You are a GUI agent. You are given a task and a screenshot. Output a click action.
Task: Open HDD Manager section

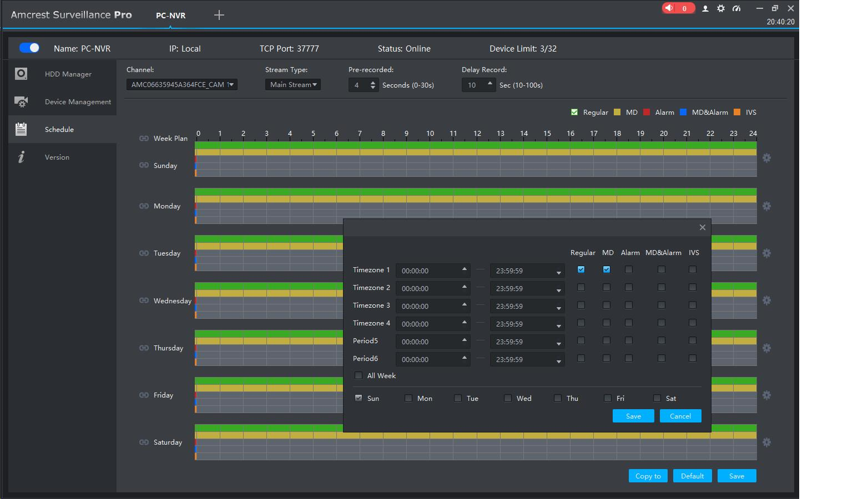[62, 74]
